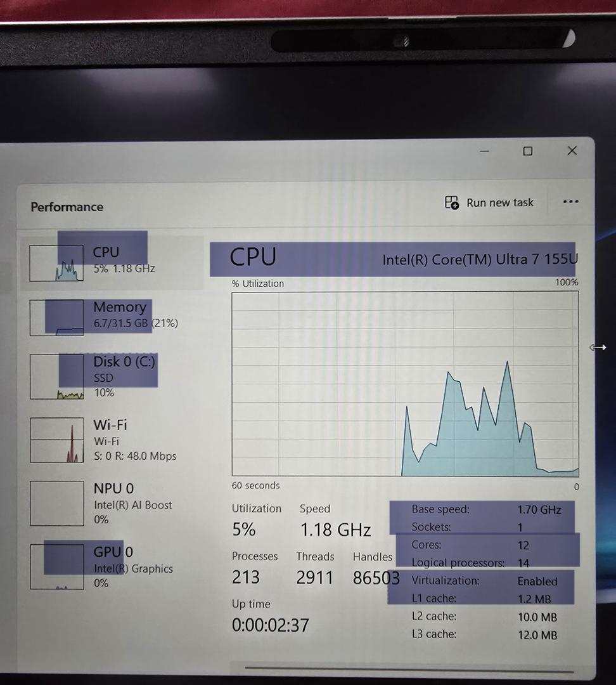Click the Intel(R) Graphics text
The width and height of the screenshot is (616, 685).
tap(134, 568)
